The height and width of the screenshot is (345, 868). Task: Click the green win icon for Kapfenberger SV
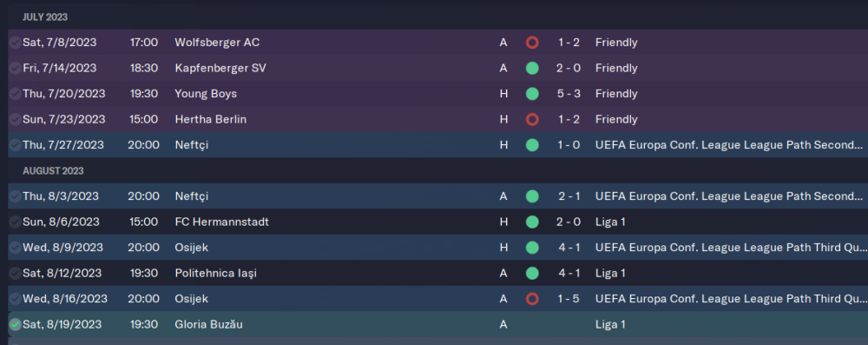(x=532, y=69)
